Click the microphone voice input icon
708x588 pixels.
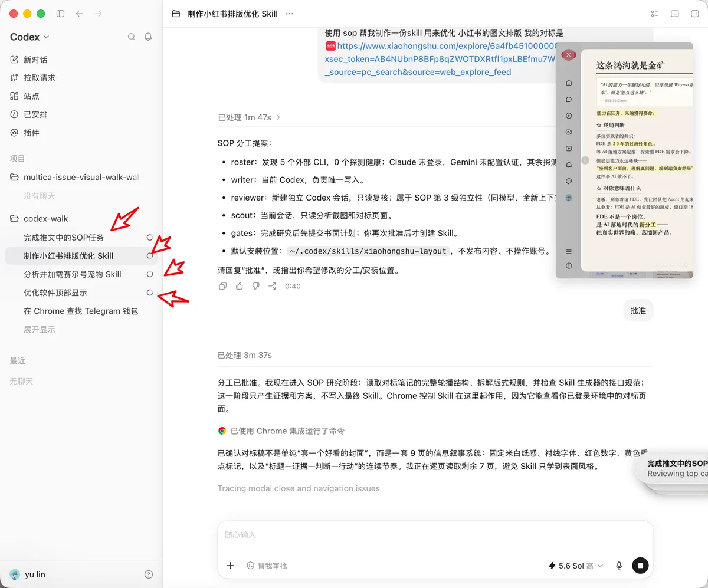tap(619, 566)
